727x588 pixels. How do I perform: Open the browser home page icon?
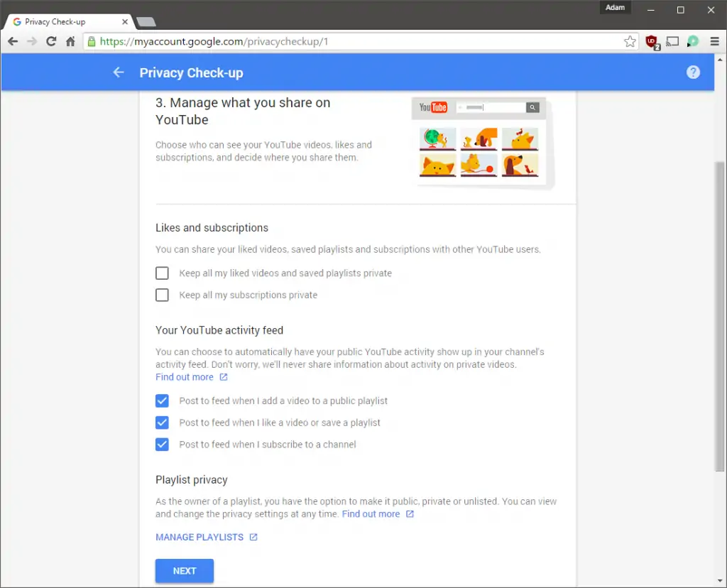70,42
